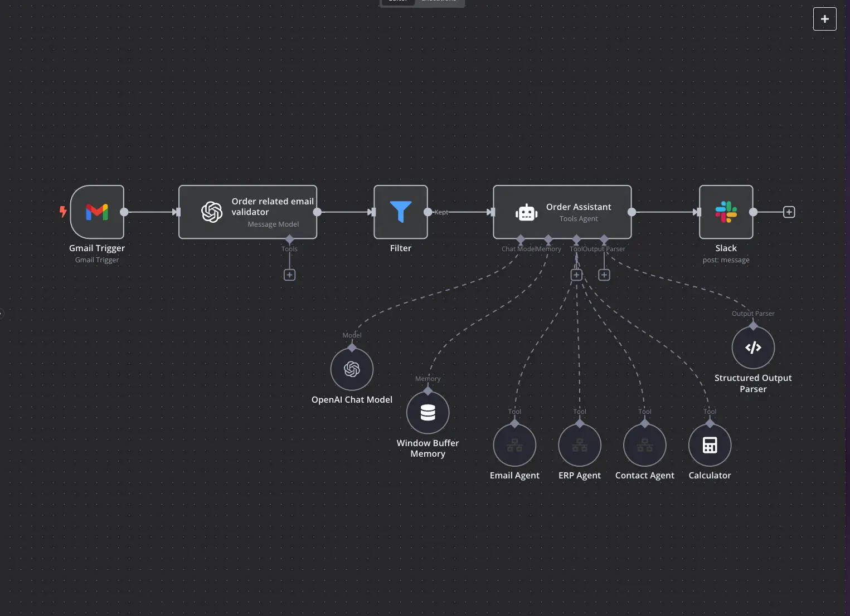
Task: Click the Calculator tool node
Action: pyautogui.click(x=710, y=445)
